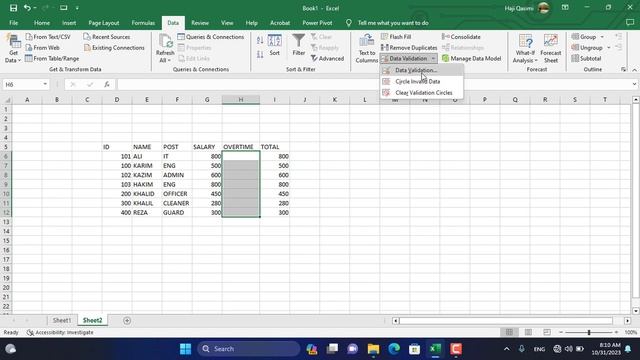
Task: Click Text to Columns
Action: 366,49
